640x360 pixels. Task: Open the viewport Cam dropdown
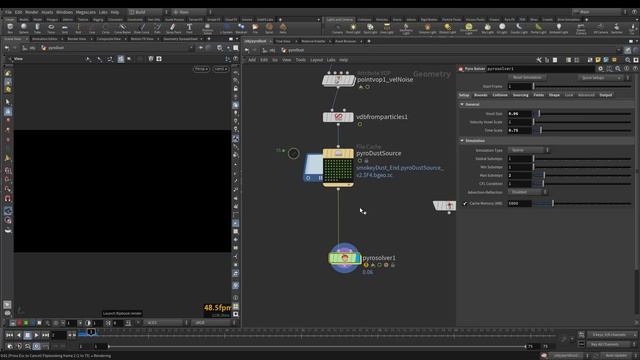(x=221, y=69)
